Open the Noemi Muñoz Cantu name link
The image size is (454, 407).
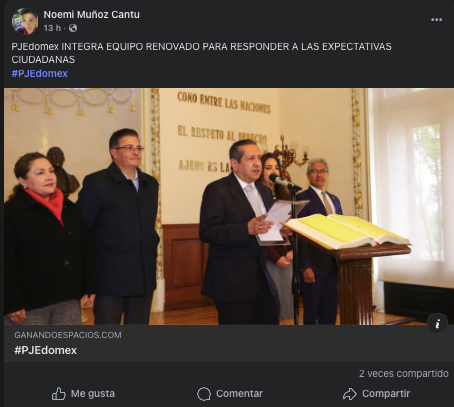coord(92,15)
